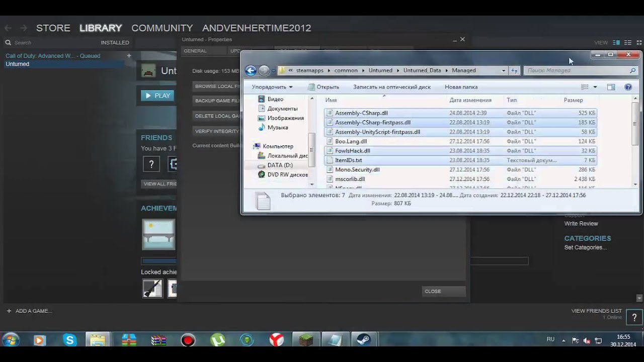
Task: Open Skype from the taskbar
Action: pyautogui.click(x=69, y=340)
